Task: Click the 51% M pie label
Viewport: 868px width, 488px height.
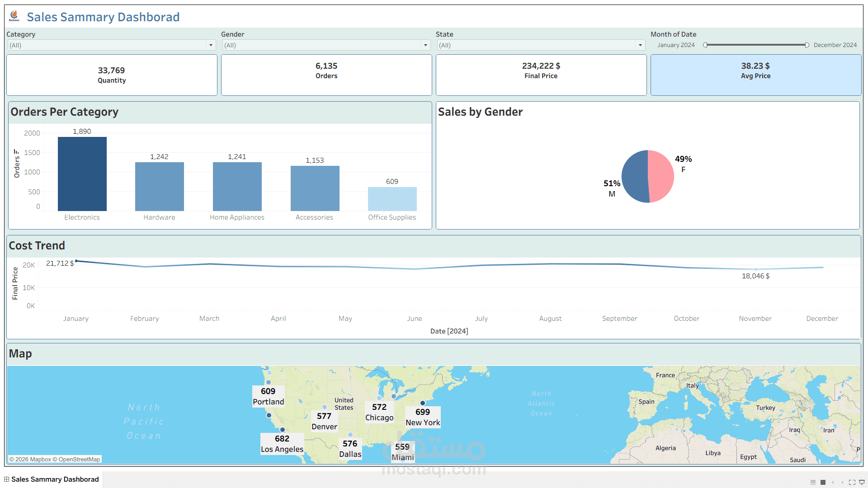Action: 612,188
